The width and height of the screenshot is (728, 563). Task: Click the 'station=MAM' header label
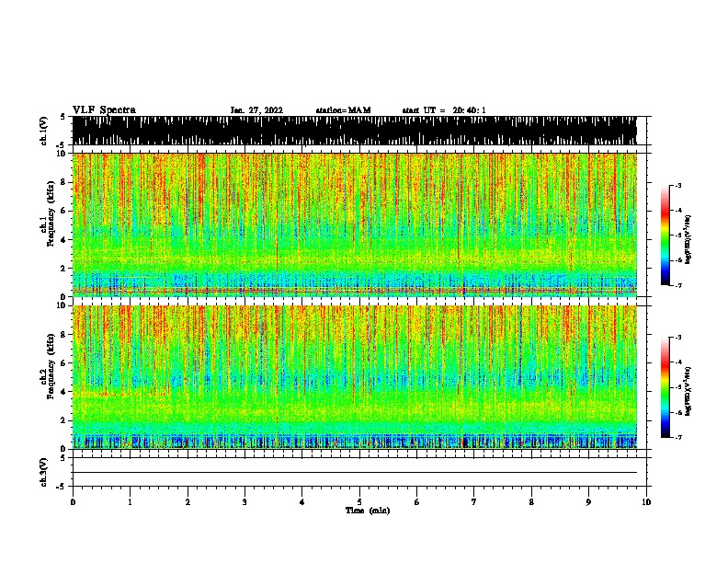[343, 110]
